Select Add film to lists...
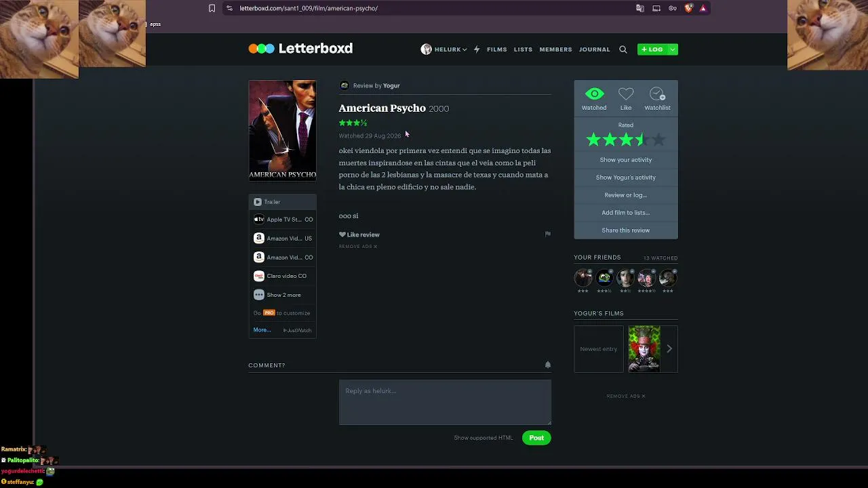 pos(626,213)
